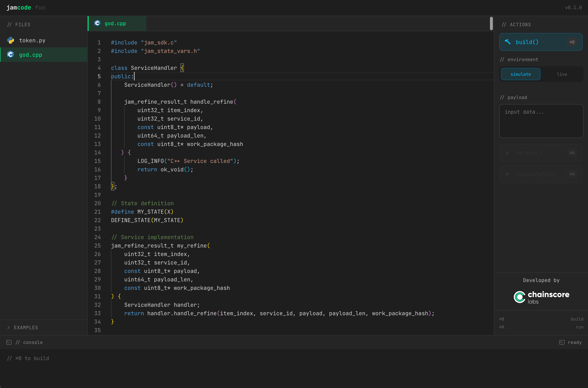Click the play icon beside accumulate()
The image size is (588, 388).
pyautogui.click(x=508, y=174)
